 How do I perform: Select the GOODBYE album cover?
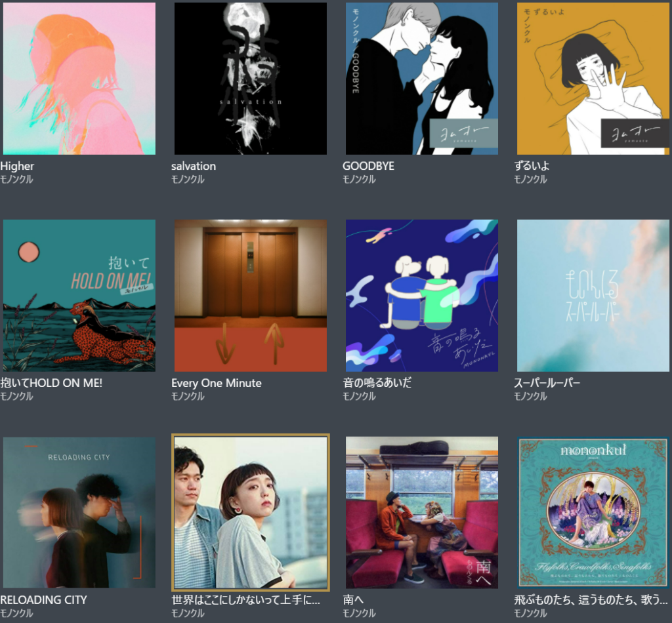pos(422,78)
